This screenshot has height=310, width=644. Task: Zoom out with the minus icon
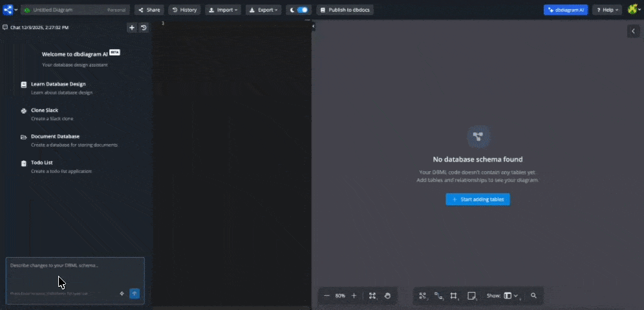click(x=327, y=296)
